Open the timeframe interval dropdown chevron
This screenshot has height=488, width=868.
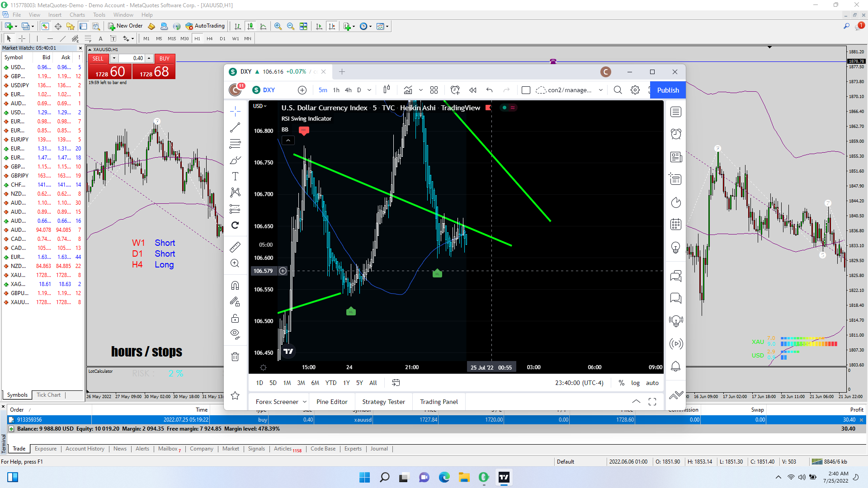369,90
